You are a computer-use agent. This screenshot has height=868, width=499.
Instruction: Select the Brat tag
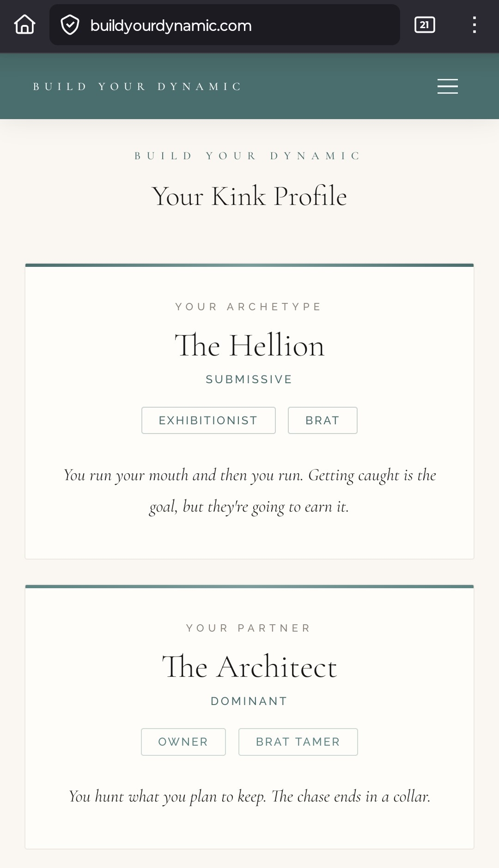323,420
